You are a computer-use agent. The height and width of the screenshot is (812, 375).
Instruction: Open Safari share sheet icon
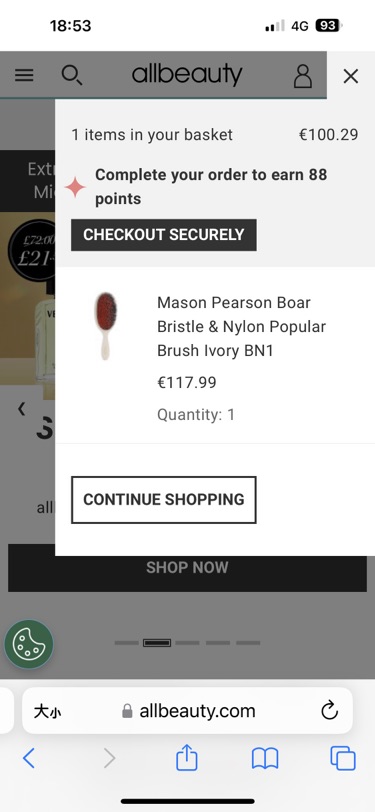(x=186, y=758)
